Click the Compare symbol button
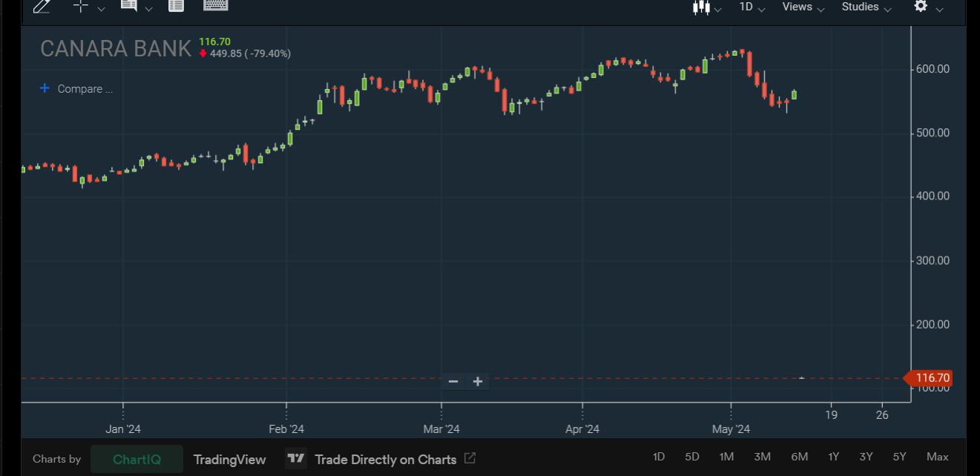This screenshot has height=476, width=980. 76,89
